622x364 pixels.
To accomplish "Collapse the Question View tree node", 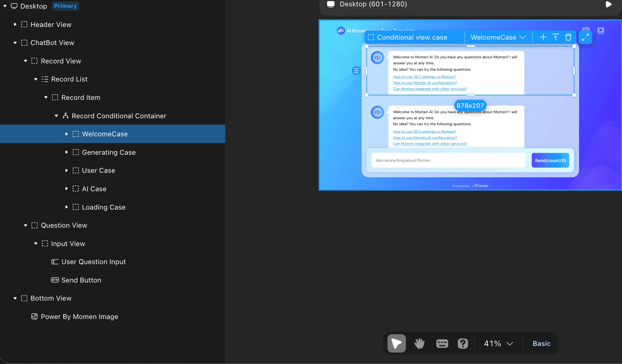I will 25,225.
